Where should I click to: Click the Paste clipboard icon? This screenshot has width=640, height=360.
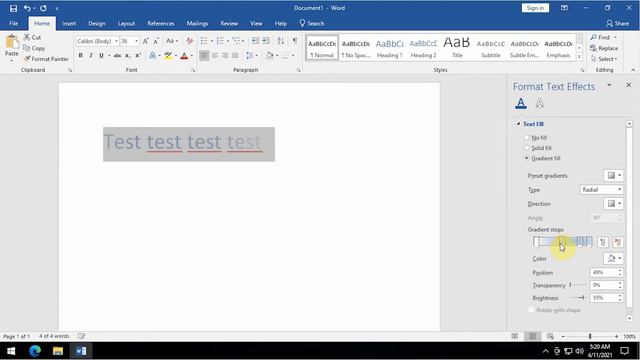click(x=12, y=42)
